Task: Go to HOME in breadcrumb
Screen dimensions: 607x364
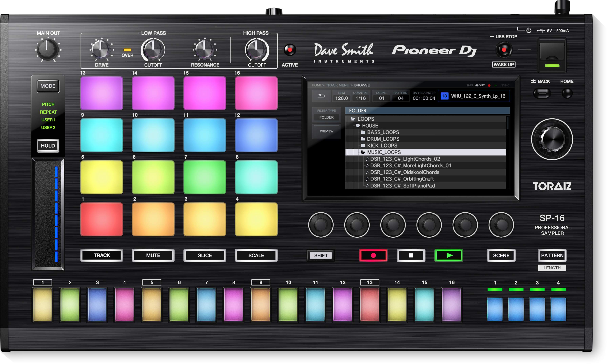Action: [x=316, y=85]
